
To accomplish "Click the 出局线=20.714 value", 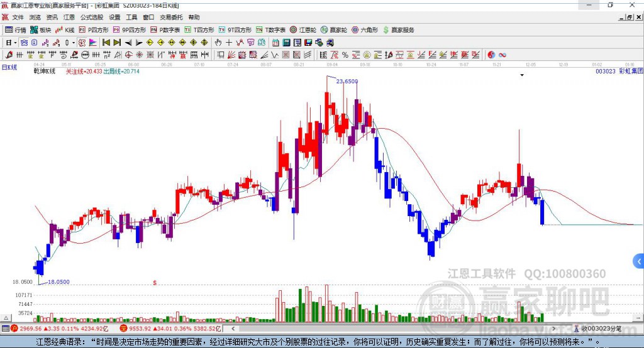I will click(x=121, y=71).
